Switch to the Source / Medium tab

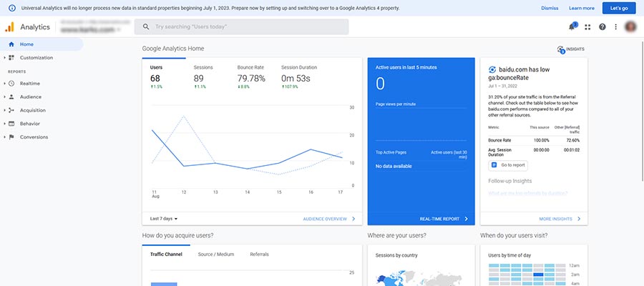(215, 255)
